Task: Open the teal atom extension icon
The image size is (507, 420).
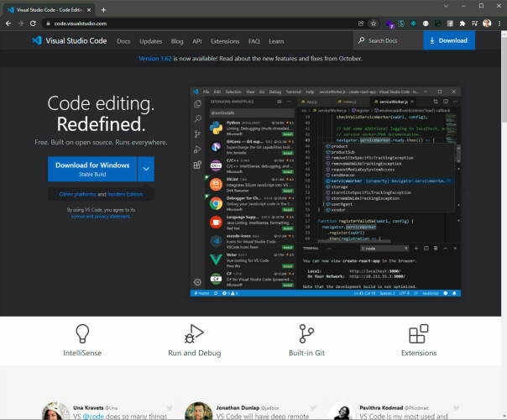Action: (413, 24)
